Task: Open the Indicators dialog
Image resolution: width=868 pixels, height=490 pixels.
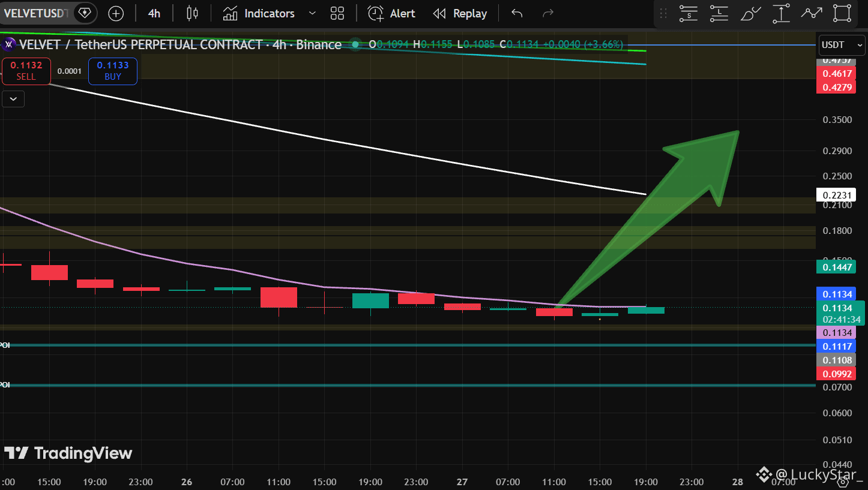Action: [x=259, y=13]
